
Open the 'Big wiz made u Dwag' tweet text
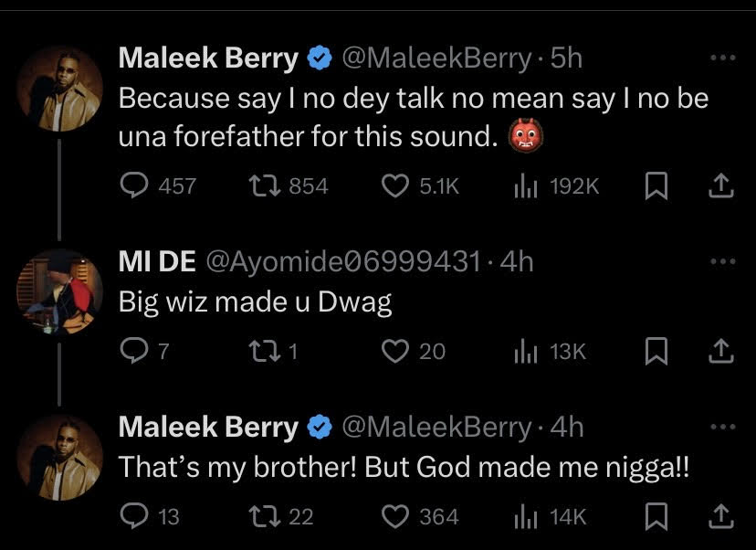click(256, 303)
